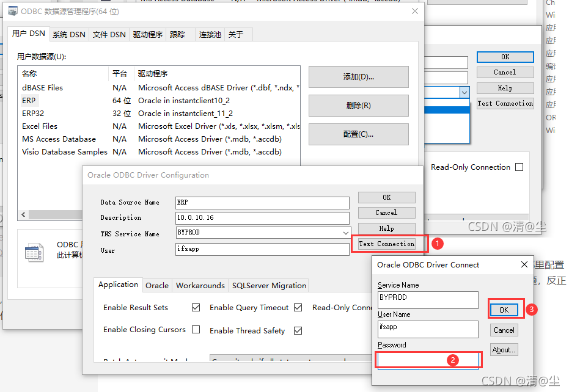Switch to the 系统 DSN tab
569x392 pixels.
[69, 35]
